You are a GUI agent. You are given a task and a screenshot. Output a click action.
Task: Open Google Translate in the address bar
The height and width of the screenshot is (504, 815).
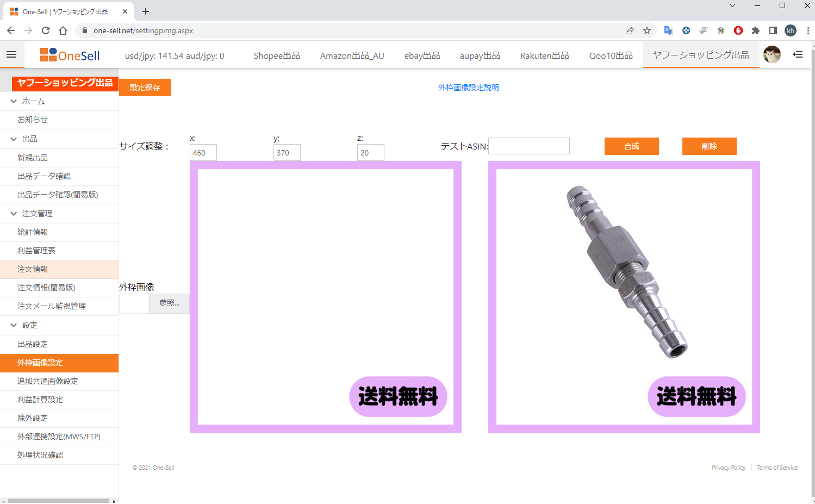pos(668,31)
